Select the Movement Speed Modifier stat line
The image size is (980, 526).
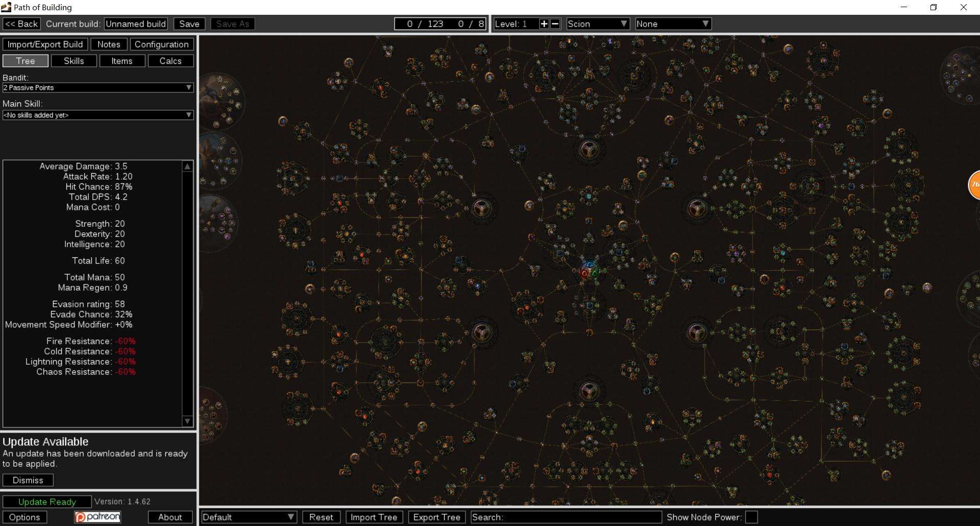point(69,325)
